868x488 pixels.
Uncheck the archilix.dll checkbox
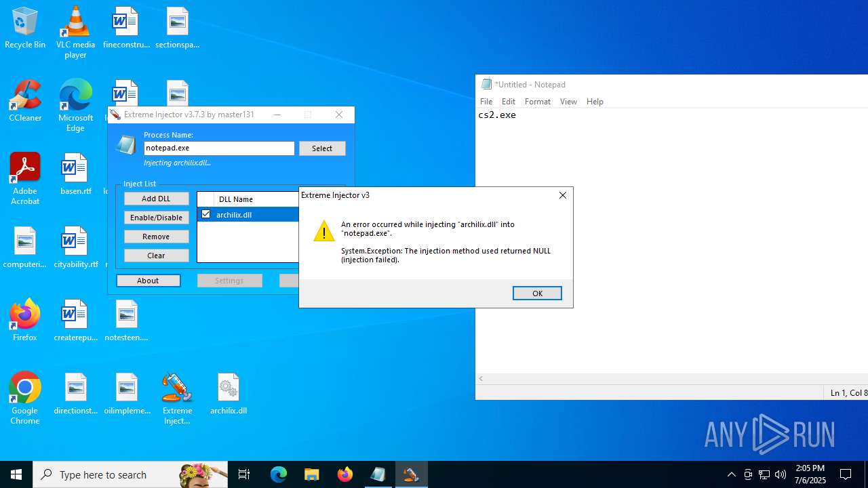[206, 214]
